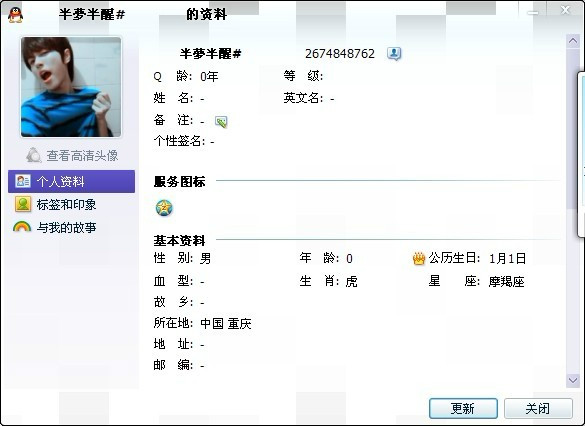Click the 个人资料 card icon
Image resolution: width=585 pixels, height=426 pixels.
pyautogui.click(x=23, y=181)
